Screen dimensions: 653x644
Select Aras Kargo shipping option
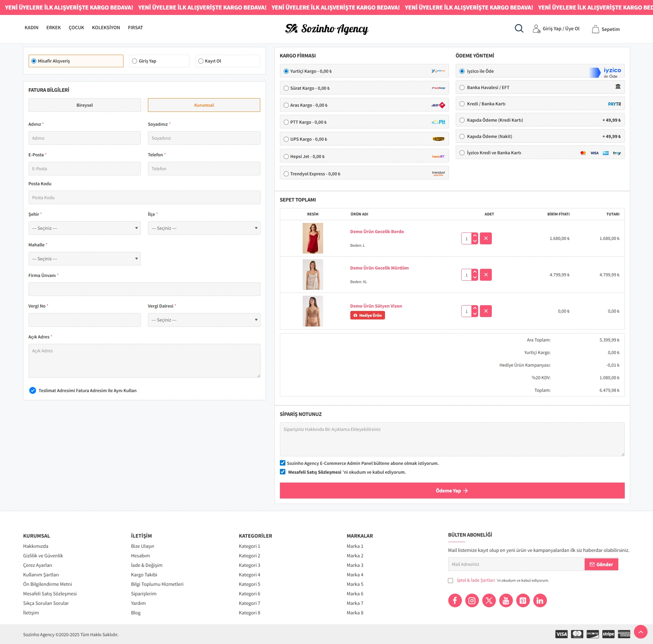[286, 105]
